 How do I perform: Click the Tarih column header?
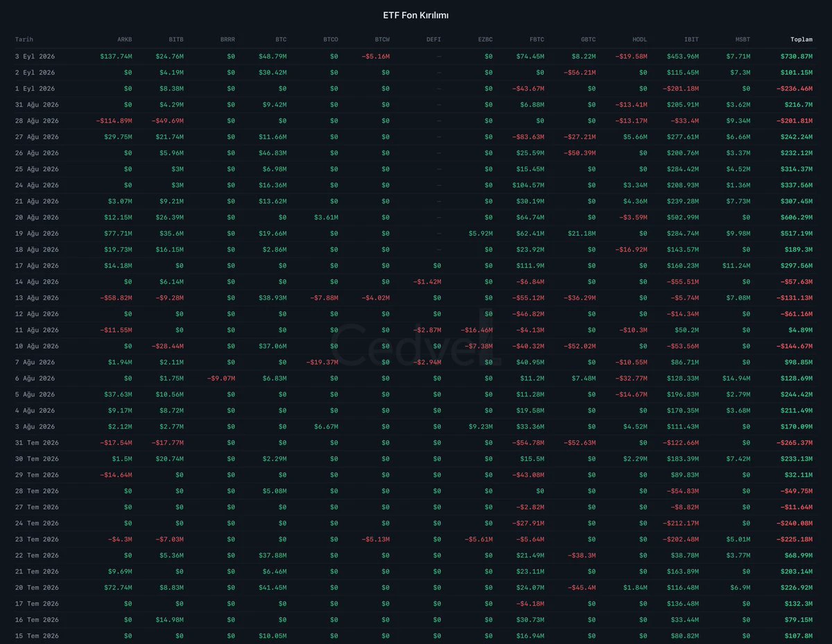pos(24,40)
